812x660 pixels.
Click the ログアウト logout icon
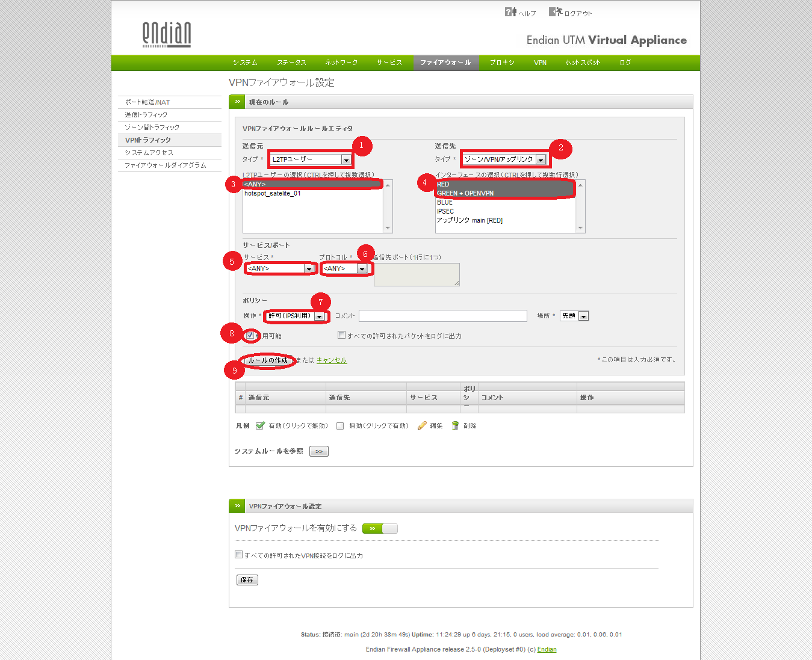click(x=555, y=12)
